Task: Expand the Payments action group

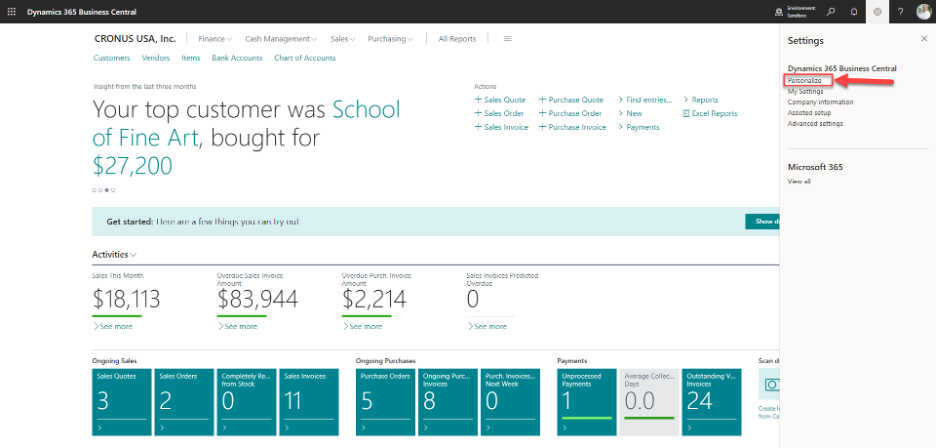Action: tap(639, 127)
